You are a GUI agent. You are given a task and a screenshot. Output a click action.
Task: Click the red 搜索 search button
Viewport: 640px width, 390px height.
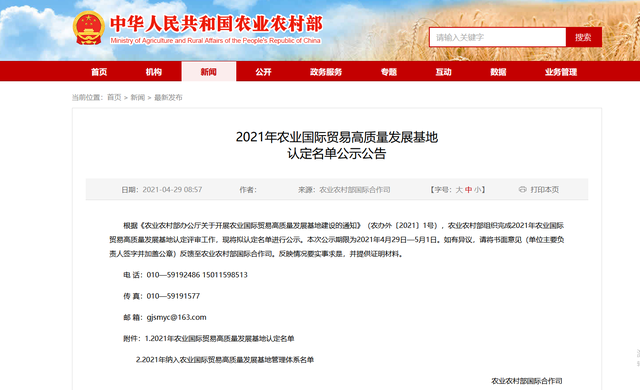(x=583, y=38)
